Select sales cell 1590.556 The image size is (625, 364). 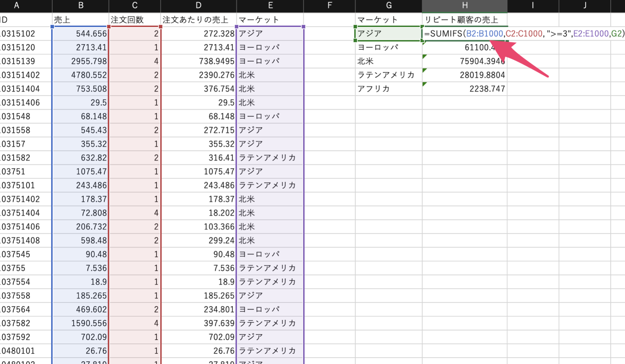[81, 323]
